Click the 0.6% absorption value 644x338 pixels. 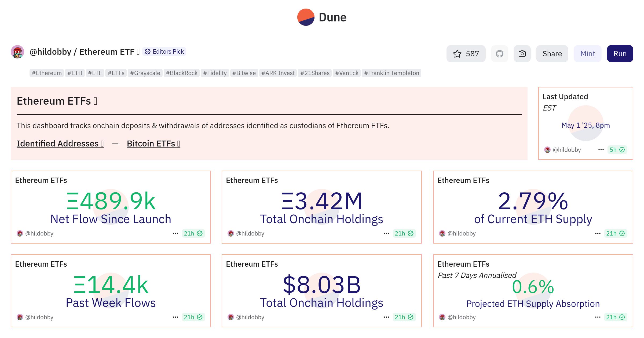pos(533,287)
